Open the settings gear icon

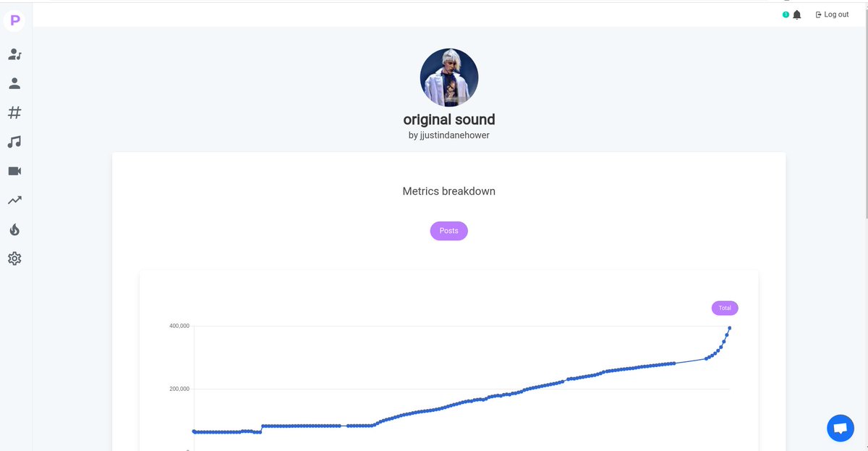tap(14, 258)
